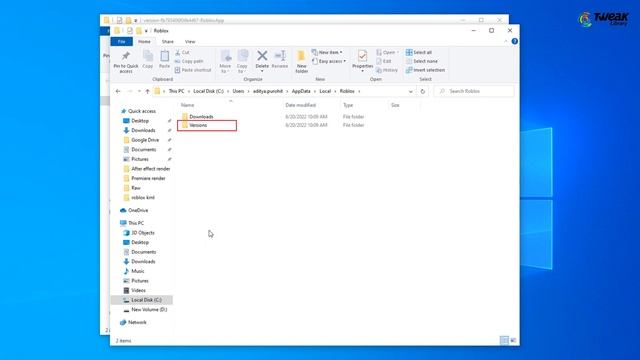Screen dimensions: 640x360
Task: Create a New folder
Action: [302, 61]
